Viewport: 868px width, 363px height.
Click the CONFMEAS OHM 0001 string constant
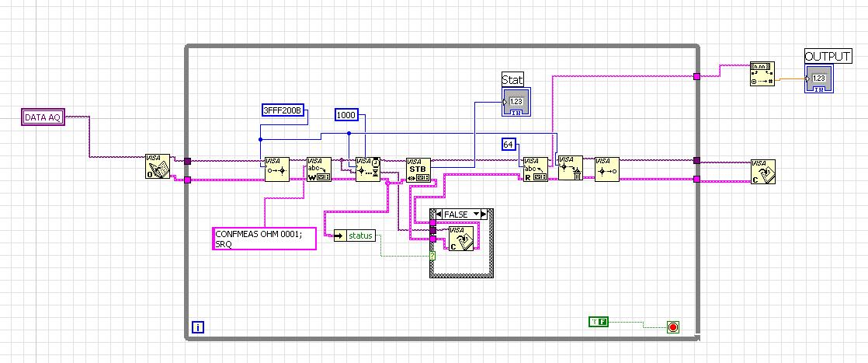coord(265,239)
